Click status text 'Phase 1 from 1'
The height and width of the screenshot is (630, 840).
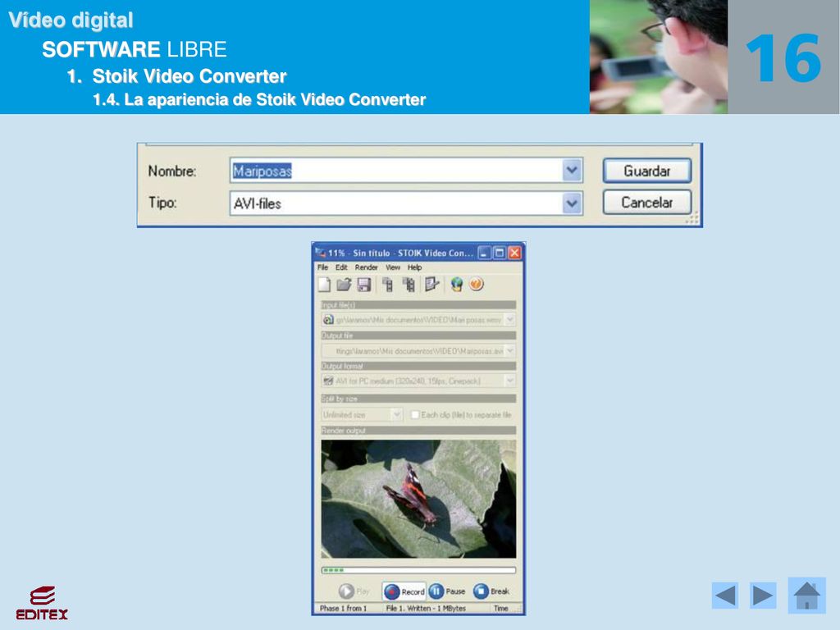click(344, 609)
